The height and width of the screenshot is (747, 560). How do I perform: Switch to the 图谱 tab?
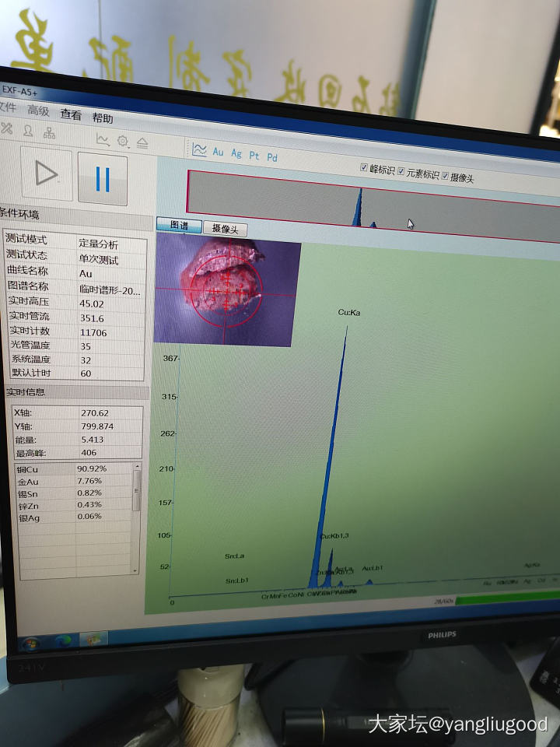pyautogui.click(x=178, y=225)
